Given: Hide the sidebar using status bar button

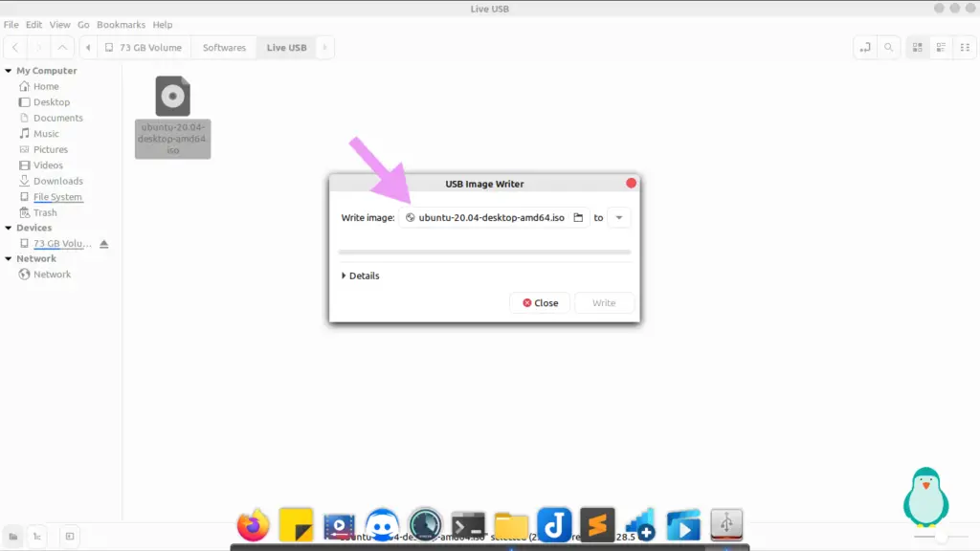Looking at the screenshot, I should [69, 537].
